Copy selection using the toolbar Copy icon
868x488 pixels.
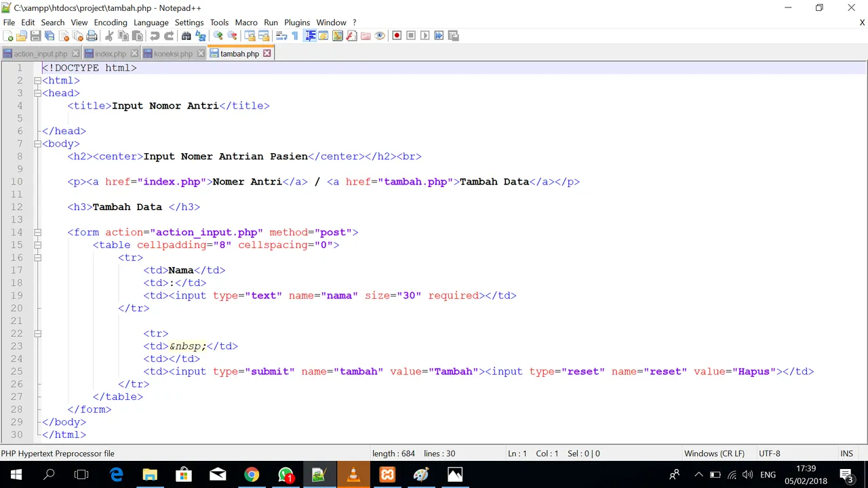[123, 35]
